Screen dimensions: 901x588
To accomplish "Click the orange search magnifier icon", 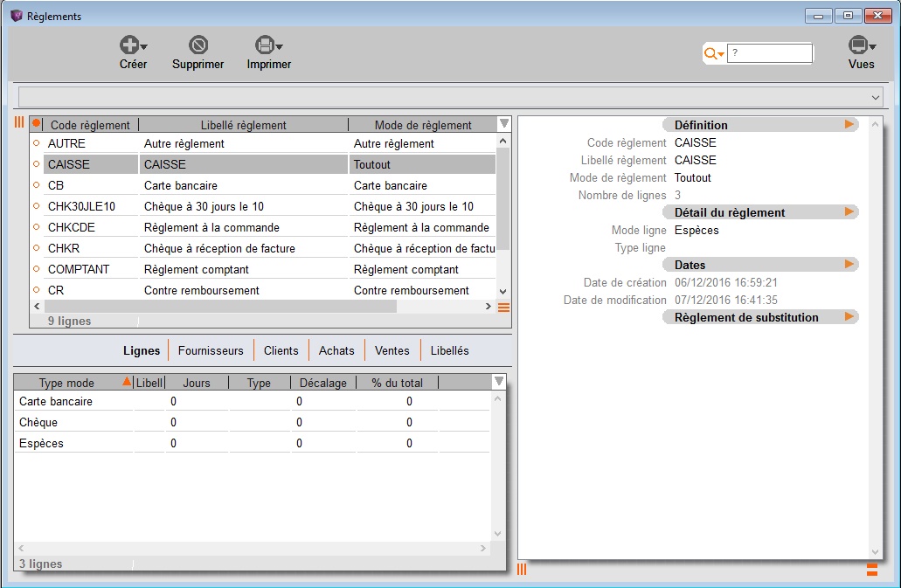I will pos(710,53).
